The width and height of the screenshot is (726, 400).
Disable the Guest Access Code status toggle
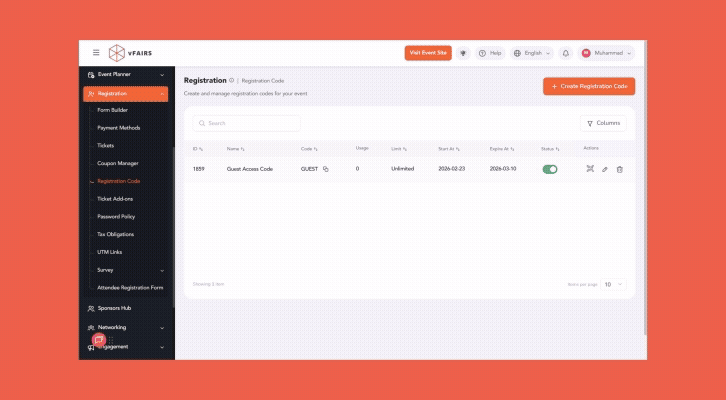click(x=549, y=169)
